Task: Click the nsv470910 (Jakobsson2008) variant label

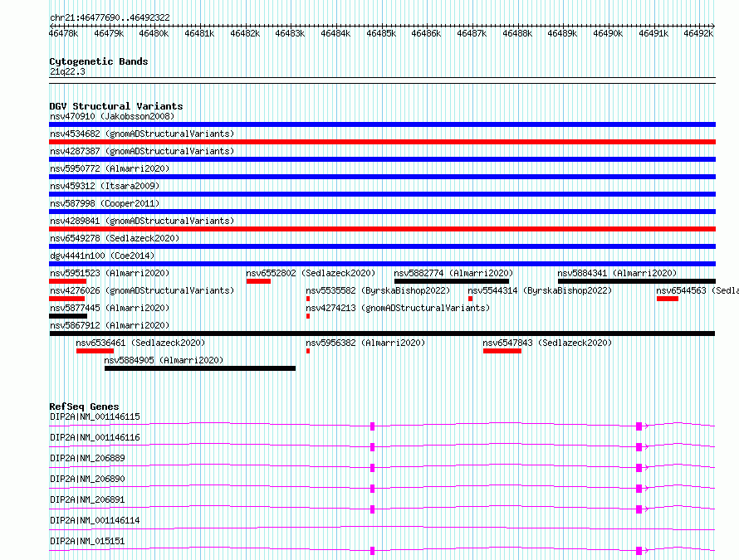Action: click(x=112, y=116)
